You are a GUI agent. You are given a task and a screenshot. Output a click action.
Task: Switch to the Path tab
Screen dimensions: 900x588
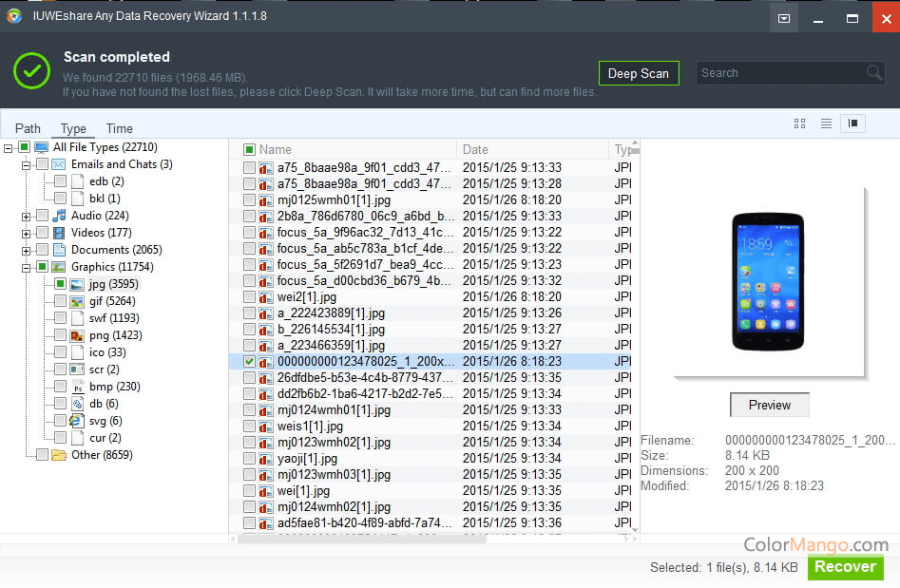28,128
